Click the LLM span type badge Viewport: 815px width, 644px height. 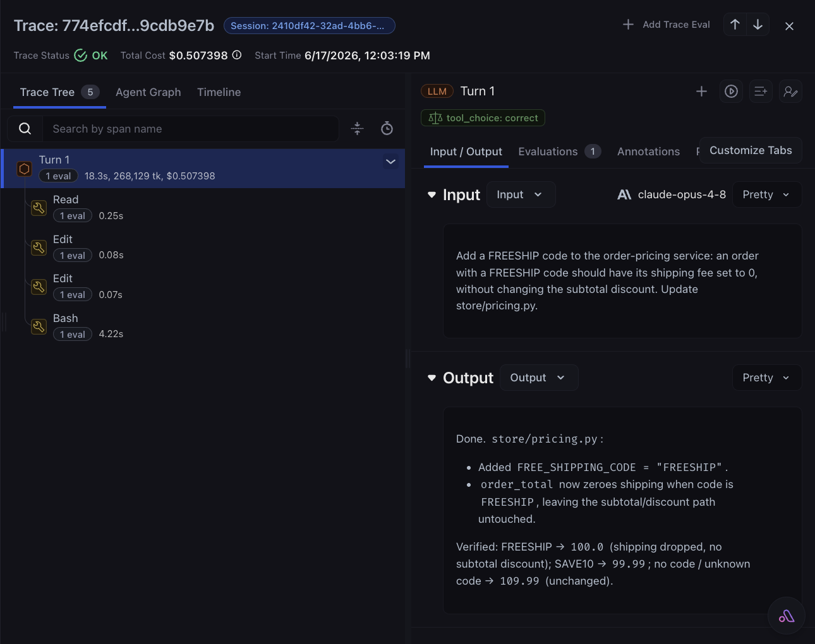click(x=437, y=92)
